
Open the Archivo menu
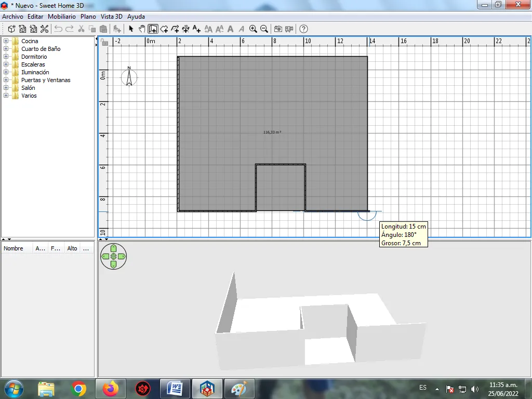13,17
